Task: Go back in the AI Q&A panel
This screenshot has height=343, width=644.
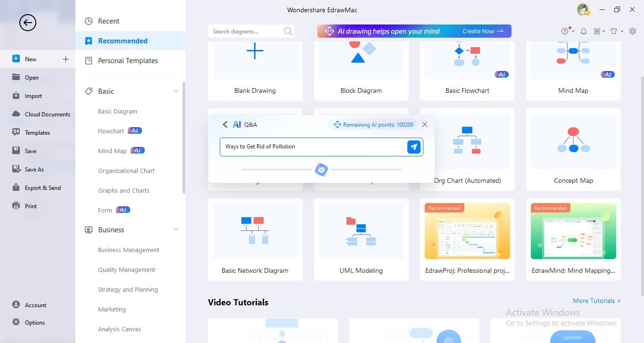Action: click(225, 124)
